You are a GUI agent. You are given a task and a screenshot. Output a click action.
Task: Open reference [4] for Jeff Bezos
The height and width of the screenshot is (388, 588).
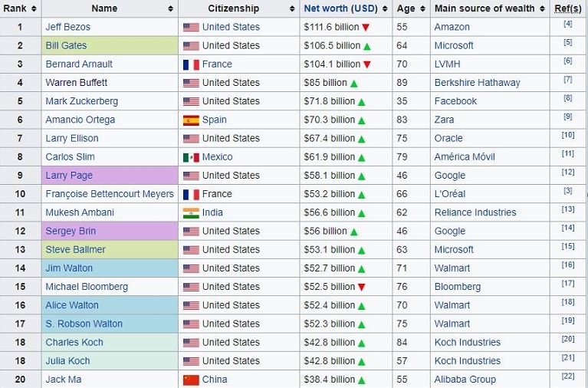tap(568, 24)
